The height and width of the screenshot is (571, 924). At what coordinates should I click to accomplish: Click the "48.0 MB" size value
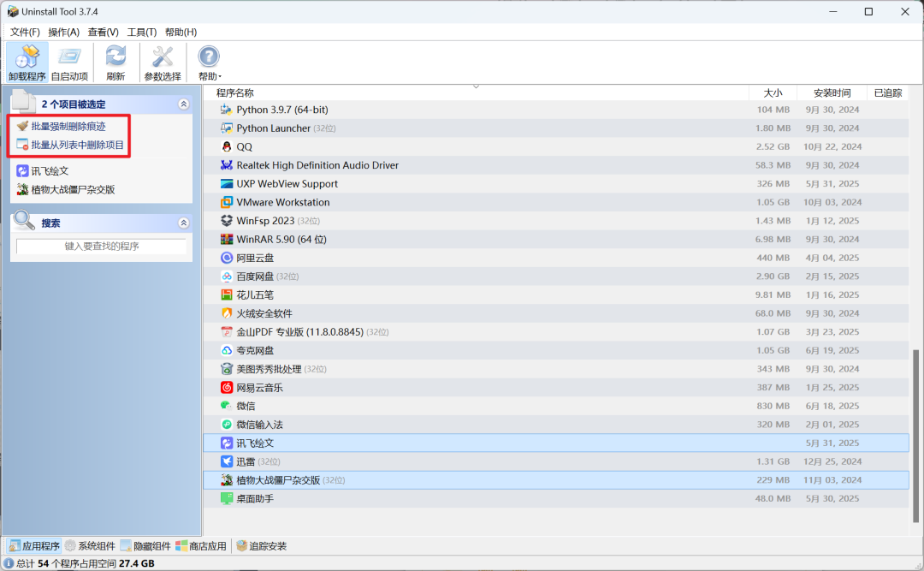click(773, 498)
